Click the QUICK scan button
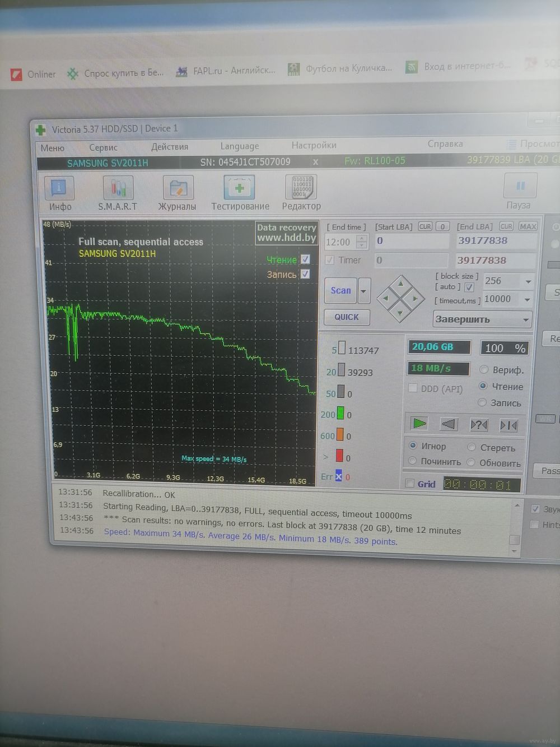Viewport: 560px width, 747px height. [x=347, y=317]
